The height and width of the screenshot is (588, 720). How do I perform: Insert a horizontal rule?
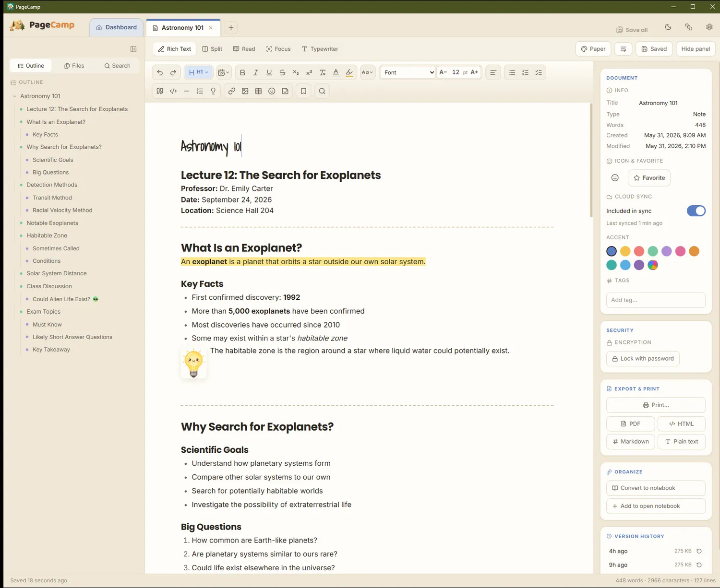187,91
